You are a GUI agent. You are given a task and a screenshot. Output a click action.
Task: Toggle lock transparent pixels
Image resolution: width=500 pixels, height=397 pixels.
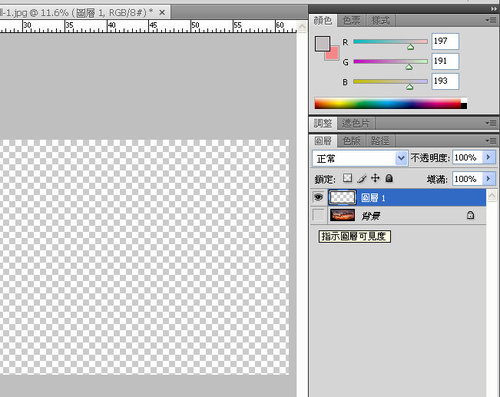point(347,178)
